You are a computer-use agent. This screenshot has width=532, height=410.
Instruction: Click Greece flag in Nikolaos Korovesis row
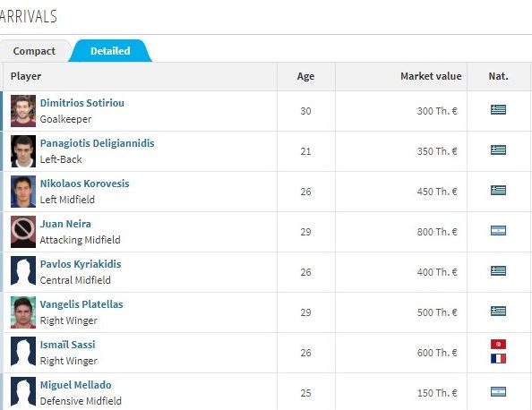coord(498,190)
